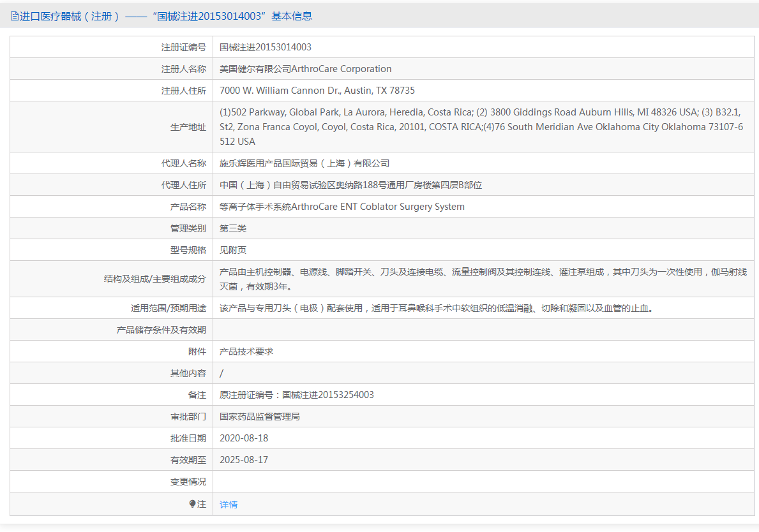Screen dimensions: 759x532
Task: Select the 见附页 value
Action: 233,250
